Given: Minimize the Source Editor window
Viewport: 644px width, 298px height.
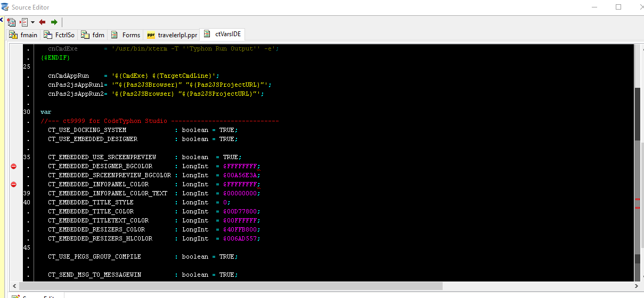Looking at the screenshot, I should pyautogui.click(x=594, y=7).
